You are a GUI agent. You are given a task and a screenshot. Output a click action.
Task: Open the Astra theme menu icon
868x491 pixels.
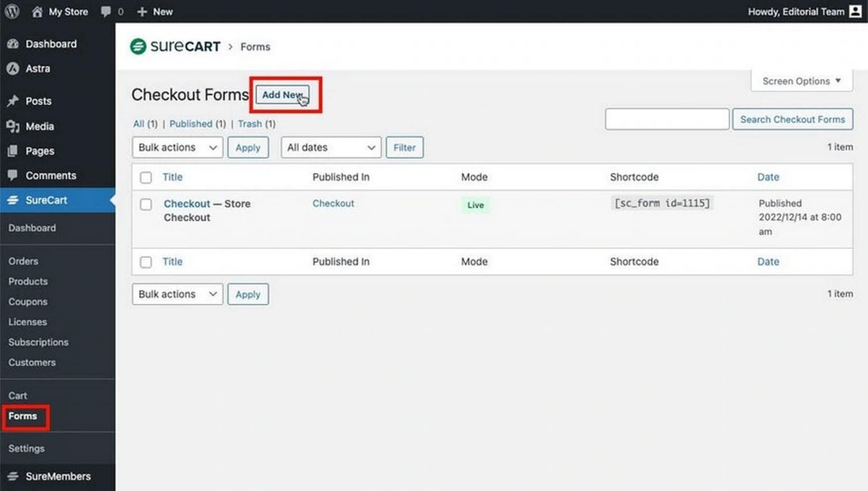point(12,68)
